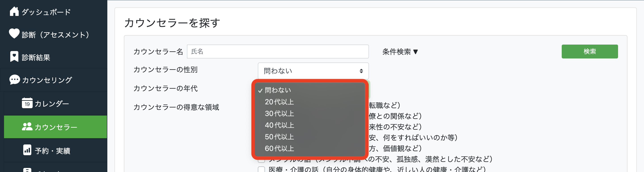Select the カウンセラー submenu item
This screenshot has width=644, height=172.
click(55, 127)
